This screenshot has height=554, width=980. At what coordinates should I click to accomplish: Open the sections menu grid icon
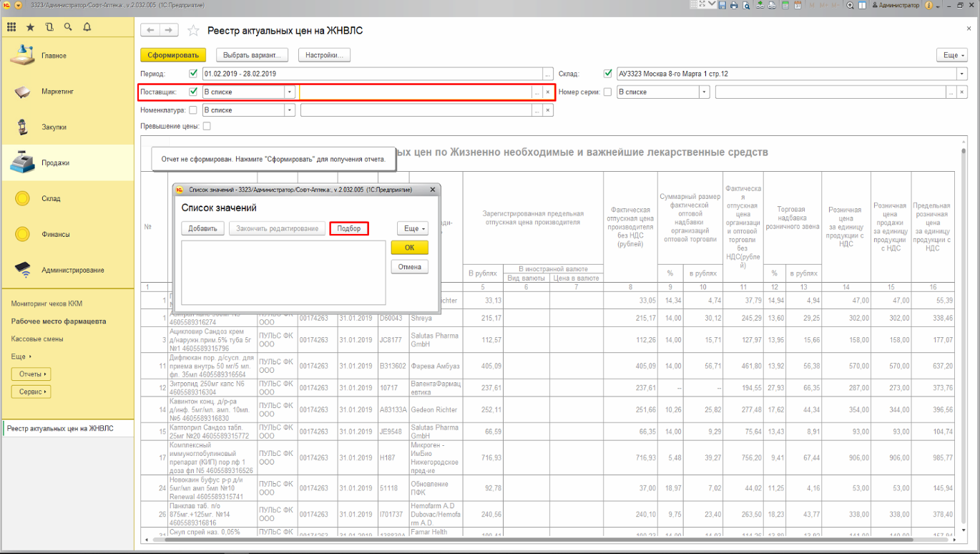(x=11, y=27)
